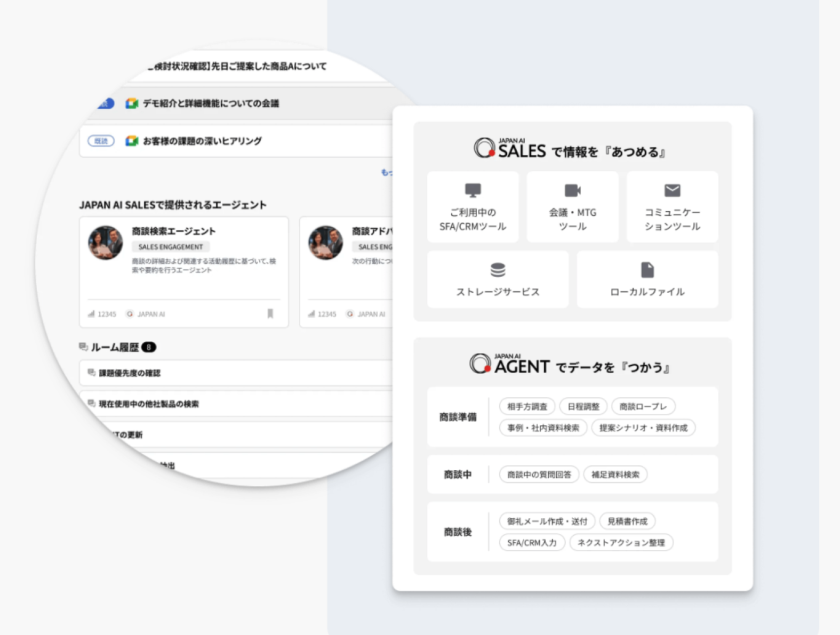Screen dimensions: 840x635
Task: Click the 商談中 section label
Action: [x=458, y=475]
